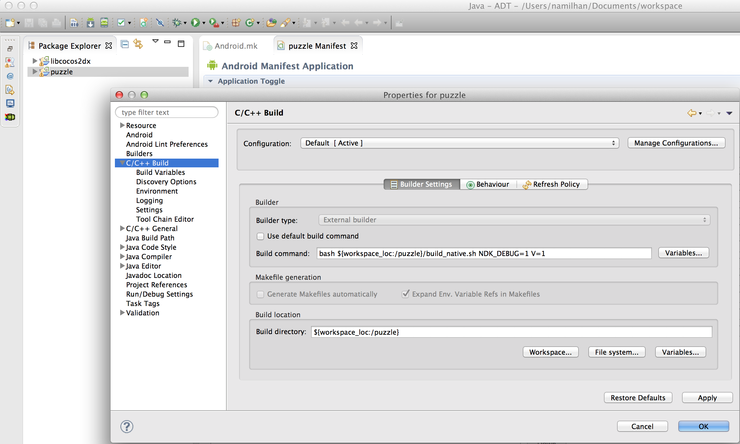The image size is (740, 444).
Task: Toggle Link with Editor in Package Explorer
Action: point(138,44)
